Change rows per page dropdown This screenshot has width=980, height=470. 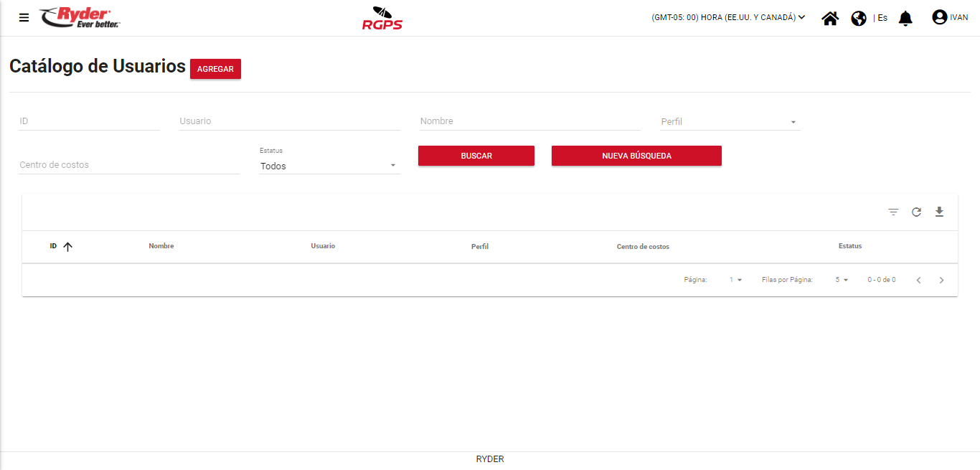(842, 280)
